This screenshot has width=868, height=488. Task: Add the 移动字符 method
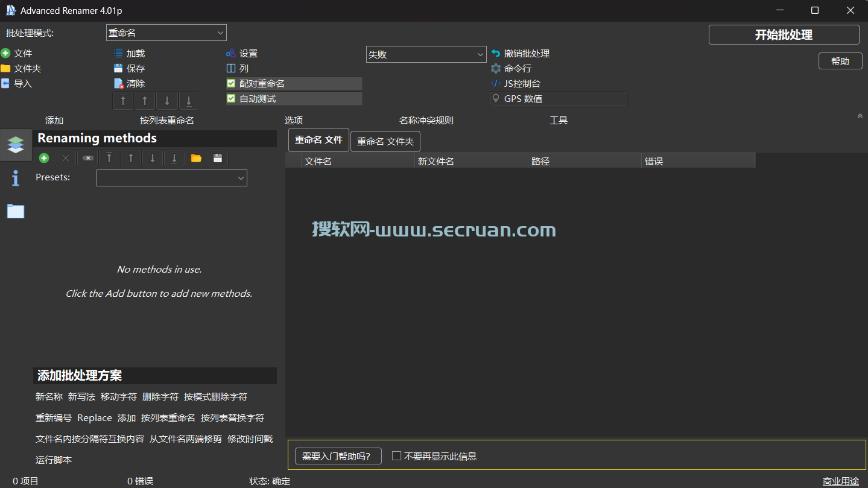click(119, 397)
